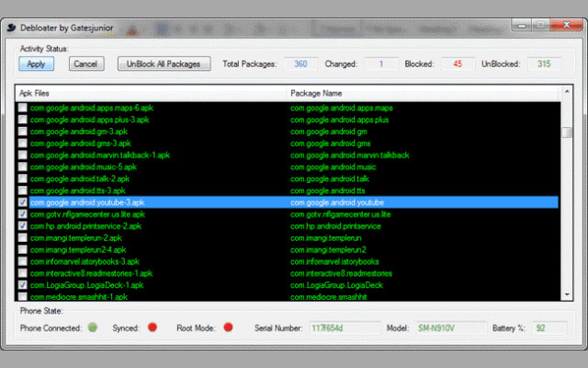588x368 pixels.
Task: Select the com.google.android.gm-3.apk file name
Action: click(79, 132)
